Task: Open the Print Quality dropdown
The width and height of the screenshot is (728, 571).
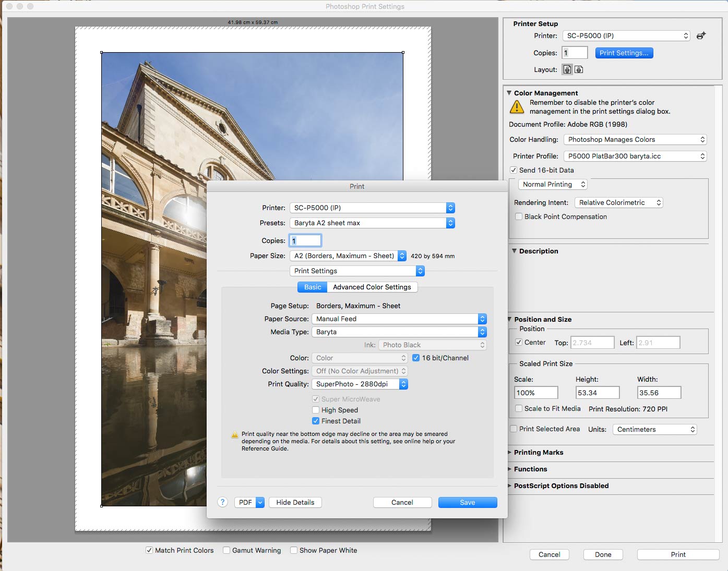Action: click(360, 384)
